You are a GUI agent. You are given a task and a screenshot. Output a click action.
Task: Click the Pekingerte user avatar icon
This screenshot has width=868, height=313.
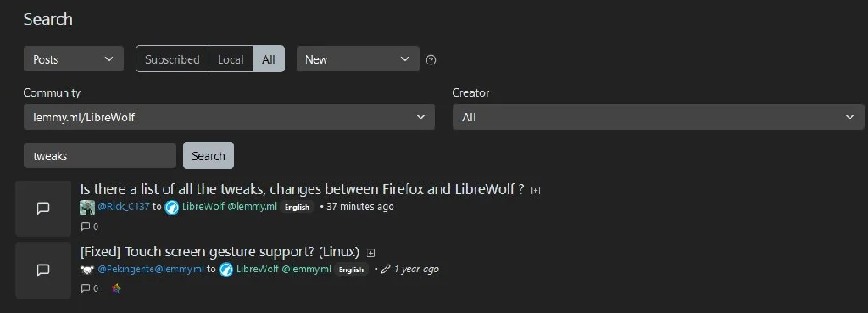(x=87, y=270)
